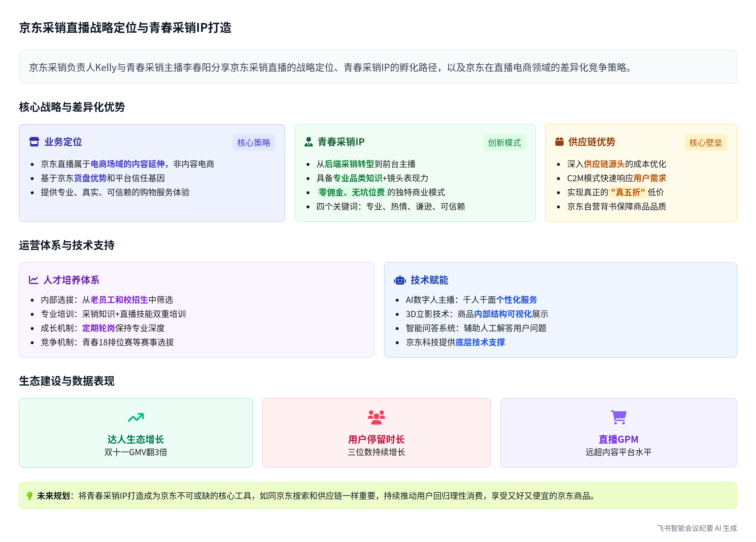Click the lightbulb icon beside 未来规划
This screenshot has width=756, height=542.
click(30, 496)
